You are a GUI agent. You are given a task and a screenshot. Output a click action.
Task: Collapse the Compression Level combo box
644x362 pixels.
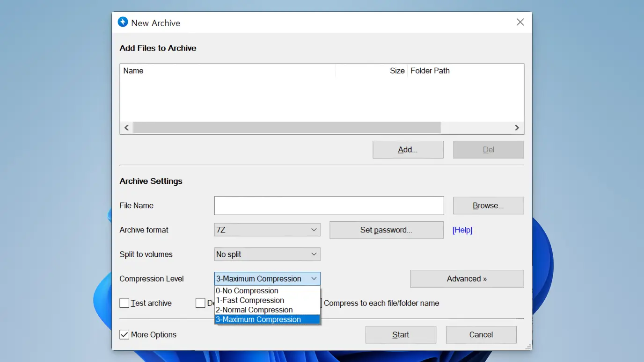point(314,279)
